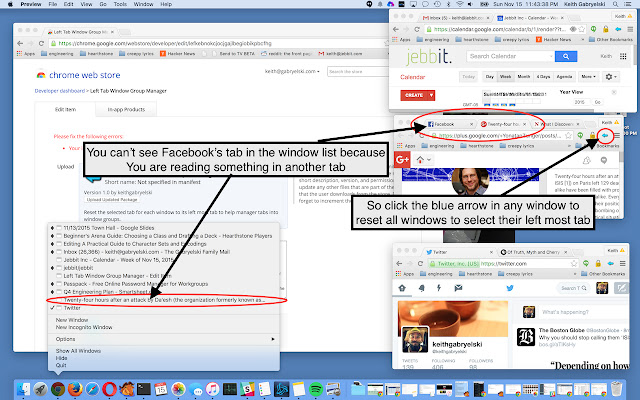Open Terminal from the Dock
640x400 pixels.
tap(144, 389)
